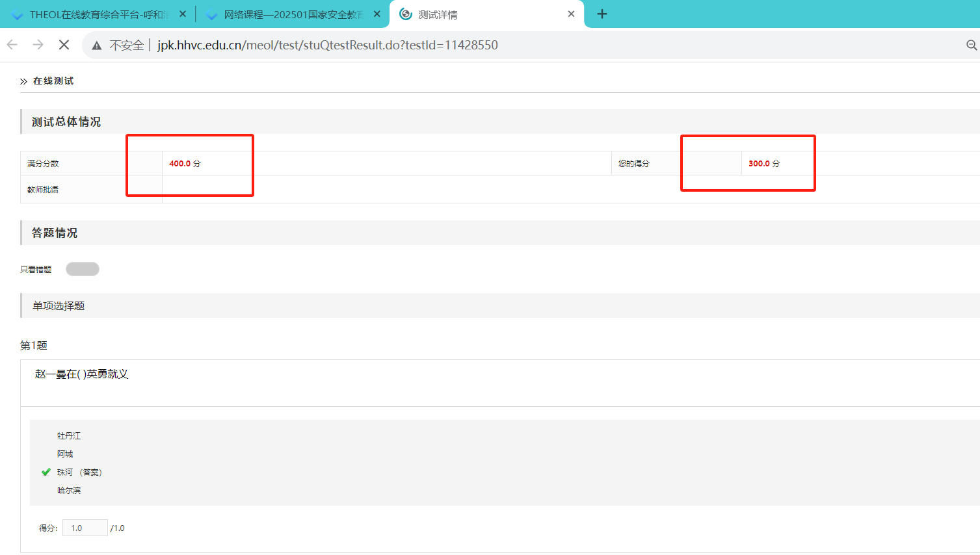The image size is (980, 555).
Task: Select answer option 阿城
Action: coord(65,454)
